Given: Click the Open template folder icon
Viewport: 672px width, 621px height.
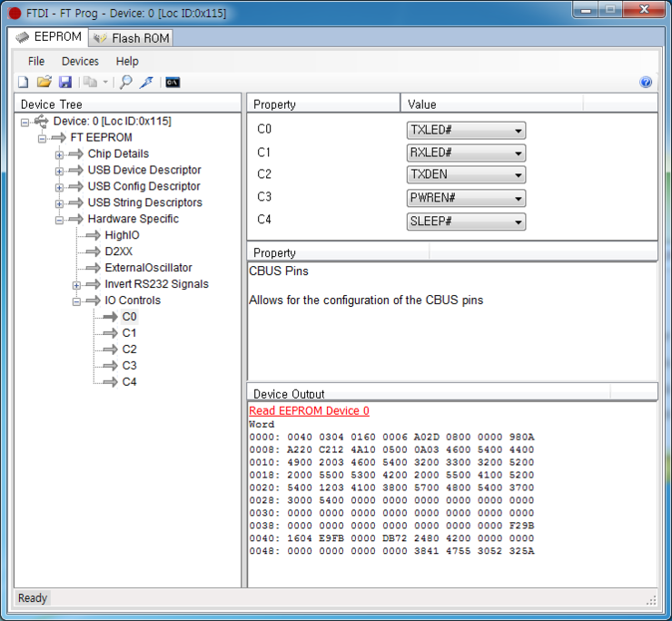Looking at the screenshot, I should pyautogui.click(x=44, y=82).
